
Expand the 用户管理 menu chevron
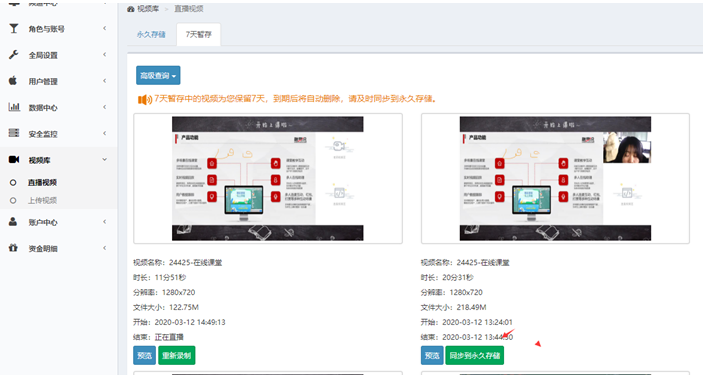pyautogui.click(x=104, y=81)
